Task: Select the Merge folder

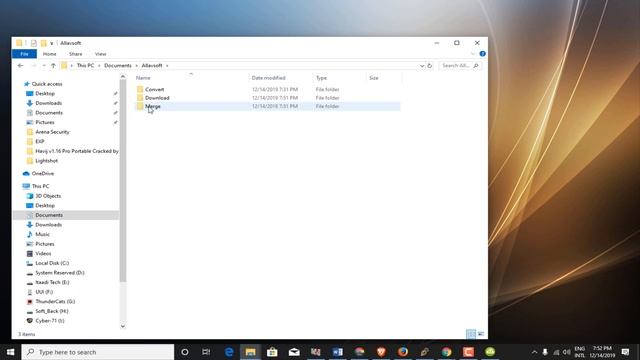Action: (267, 106)
